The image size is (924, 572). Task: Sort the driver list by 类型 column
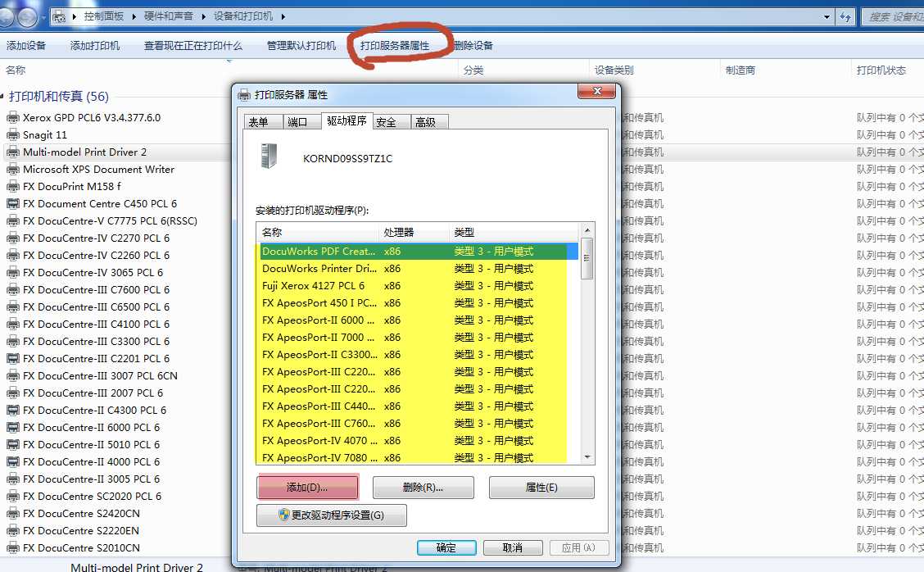(514, 233)
